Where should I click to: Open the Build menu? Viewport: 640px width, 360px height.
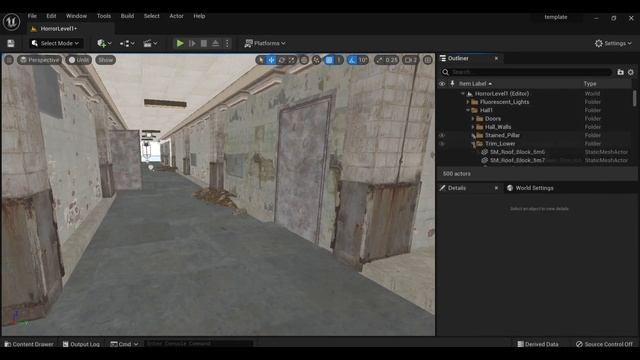click(x=127, y=16)
